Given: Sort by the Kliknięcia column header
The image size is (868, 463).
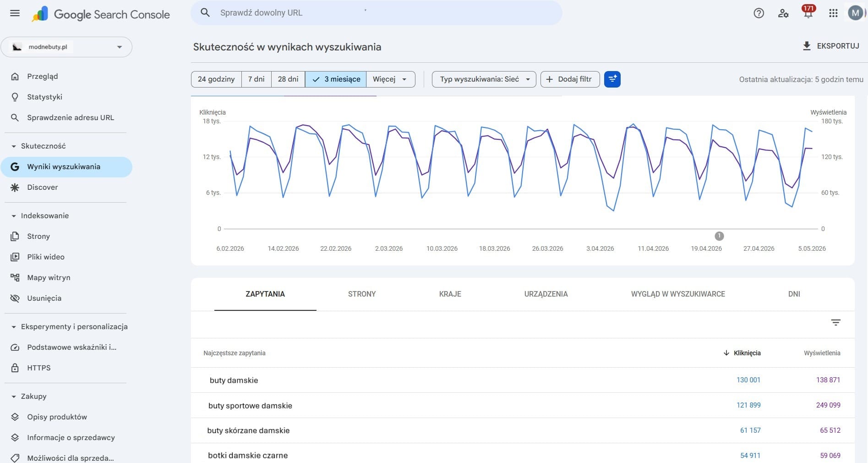Looking at the screenshot, I should [x=742, y=353].
